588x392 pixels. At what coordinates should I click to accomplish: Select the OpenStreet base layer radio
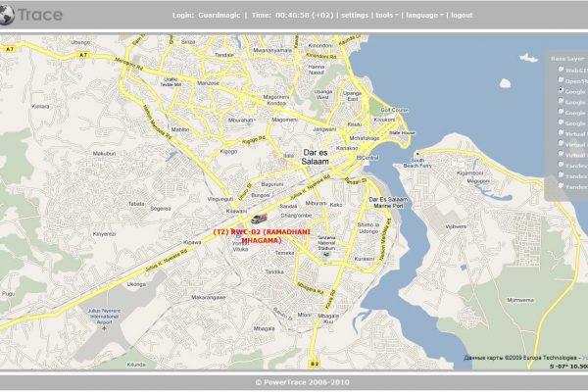tap(561, 79)
